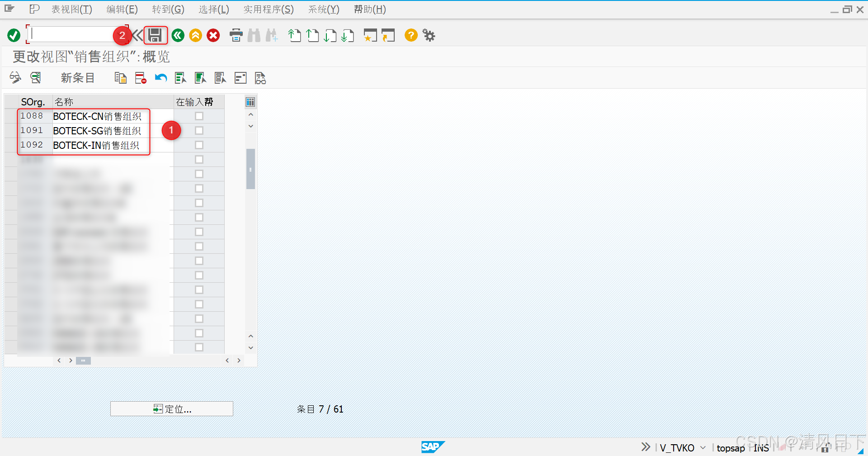Click the table settings icon above scrollbar
This screenshot has width=868, height=456.
250,102
